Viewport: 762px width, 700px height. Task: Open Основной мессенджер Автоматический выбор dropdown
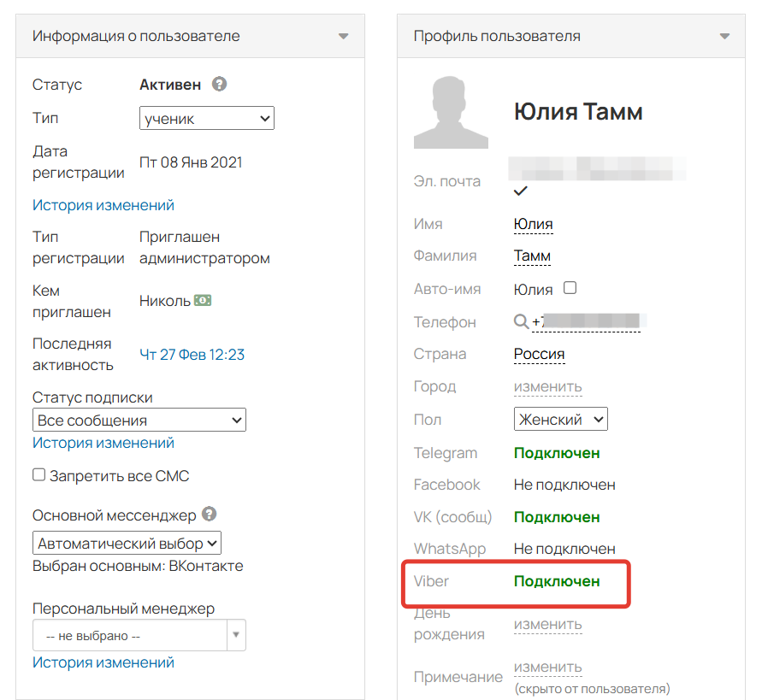pyautogui.click(x=127, y=544)
